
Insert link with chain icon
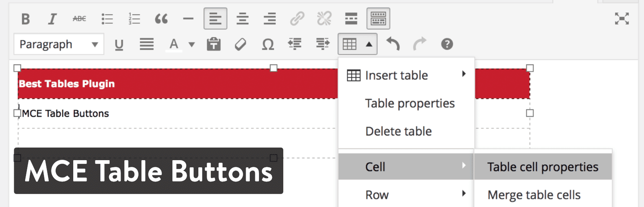[297, 19]
